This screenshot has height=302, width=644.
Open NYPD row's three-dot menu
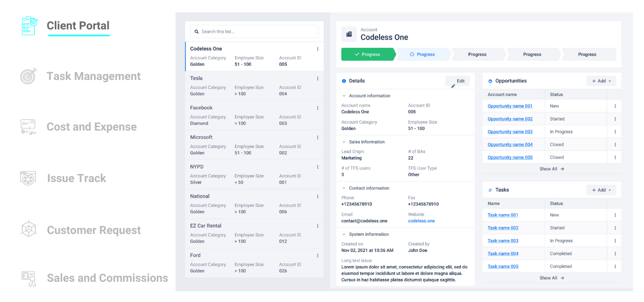[317, 167]
